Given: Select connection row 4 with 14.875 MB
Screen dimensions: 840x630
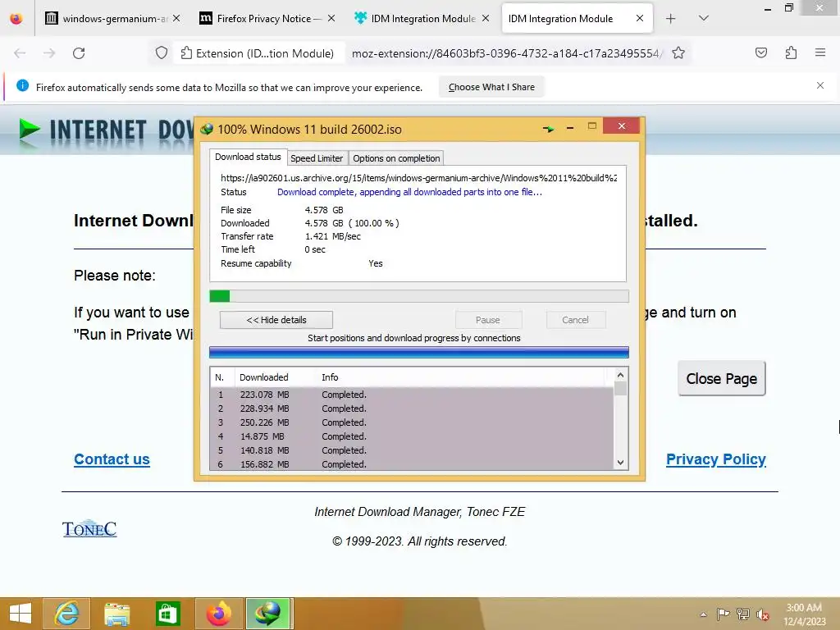Looking at the screenshot, I should [412, 436].
